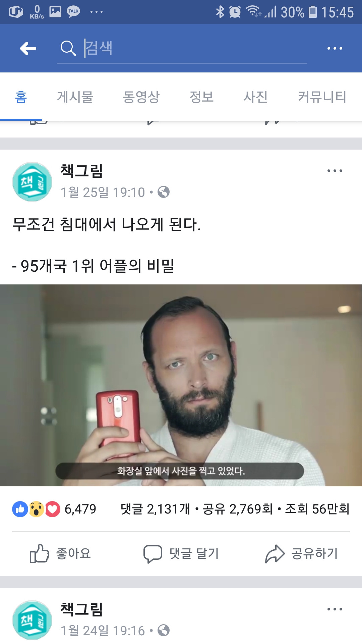Focus the 검색 search input field
The height and width of the screenshot is (644, 362).
click(x=195, y=48)
